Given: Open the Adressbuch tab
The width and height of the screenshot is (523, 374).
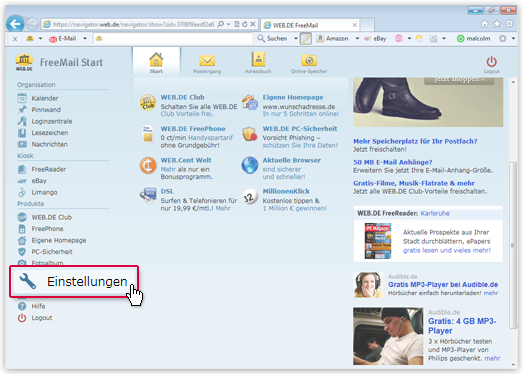Looking at the screenshot, I should pyautogui.click(x=258, y=62).
